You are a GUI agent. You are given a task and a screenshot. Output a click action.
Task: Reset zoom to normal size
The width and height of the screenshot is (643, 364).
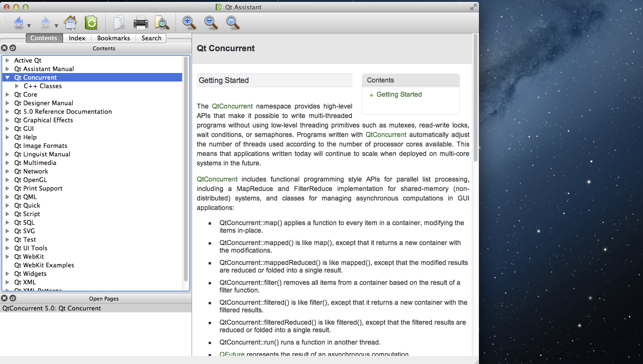coord(232,22)
